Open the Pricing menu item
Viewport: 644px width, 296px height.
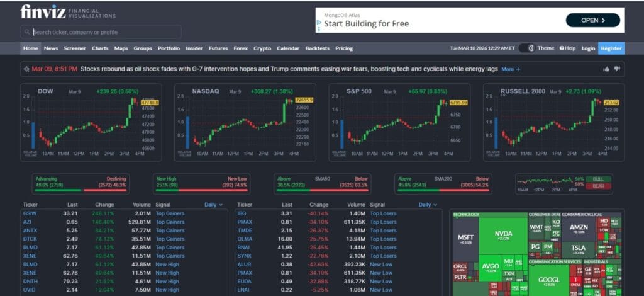tap(344, 48)
